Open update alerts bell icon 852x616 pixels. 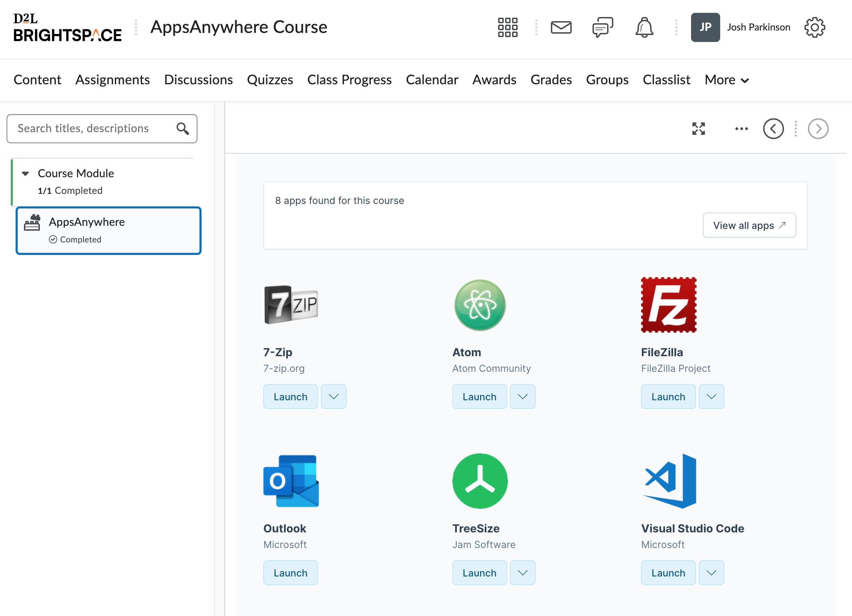point(644,27)
